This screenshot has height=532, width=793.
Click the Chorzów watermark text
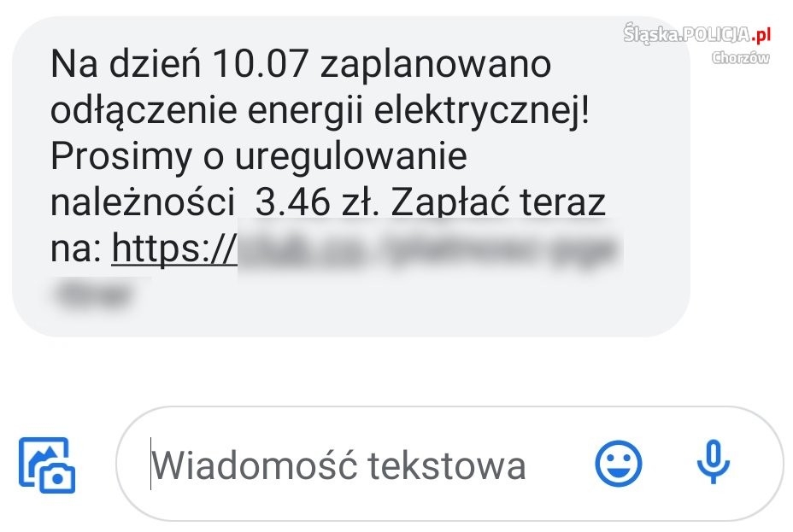tap(740, 57)
